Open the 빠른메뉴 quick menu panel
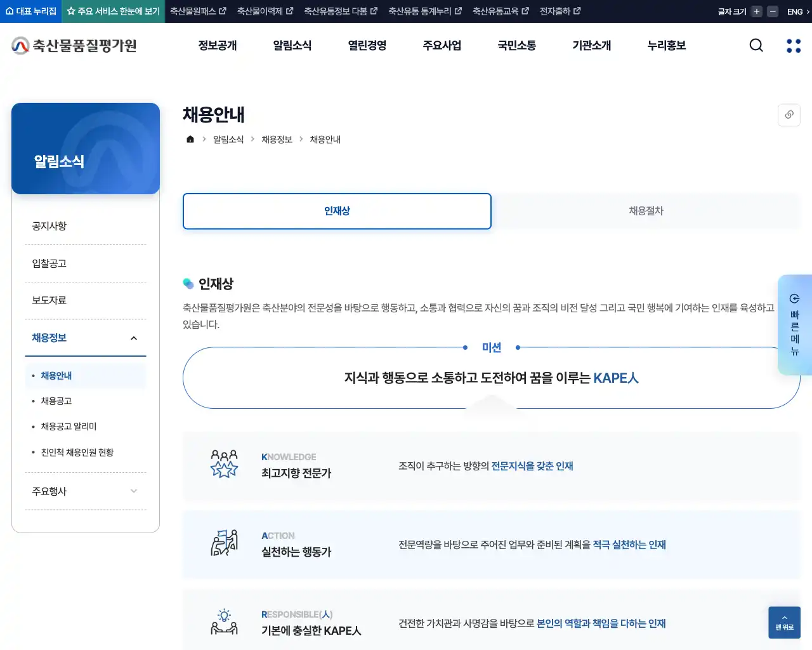The width and height of the screenshot is (812, 650). tap(795, 326)
